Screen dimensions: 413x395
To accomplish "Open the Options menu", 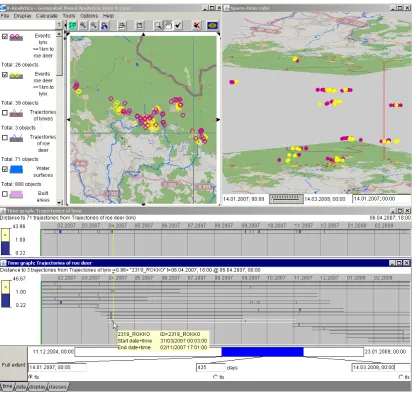I will pyautogui.click(x=89, y=16).
